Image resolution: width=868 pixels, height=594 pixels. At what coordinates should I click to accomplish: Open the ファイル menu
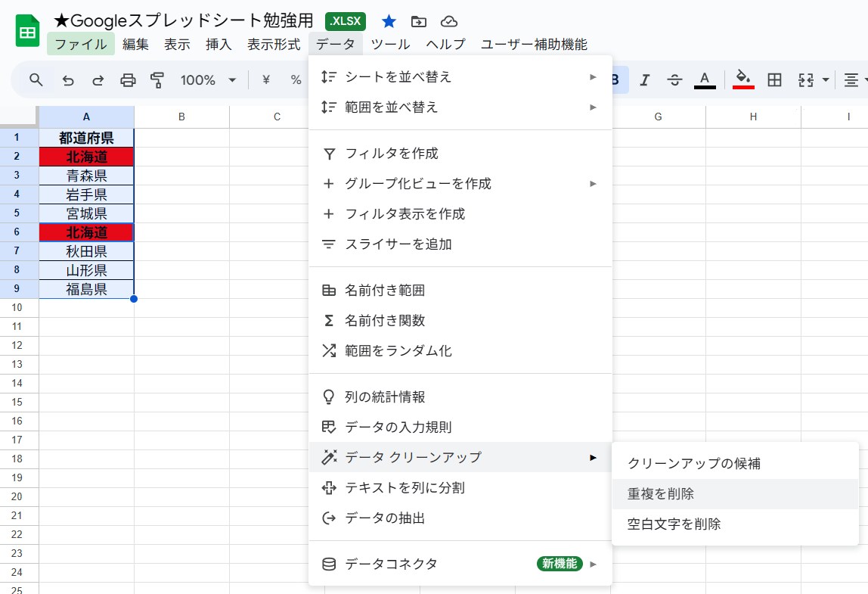(81, 44)
